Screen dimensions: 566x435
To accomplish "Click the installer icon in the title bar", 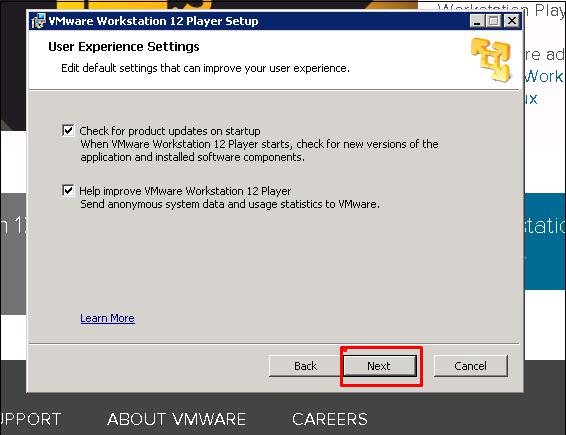I will click(x=39, y=21).
